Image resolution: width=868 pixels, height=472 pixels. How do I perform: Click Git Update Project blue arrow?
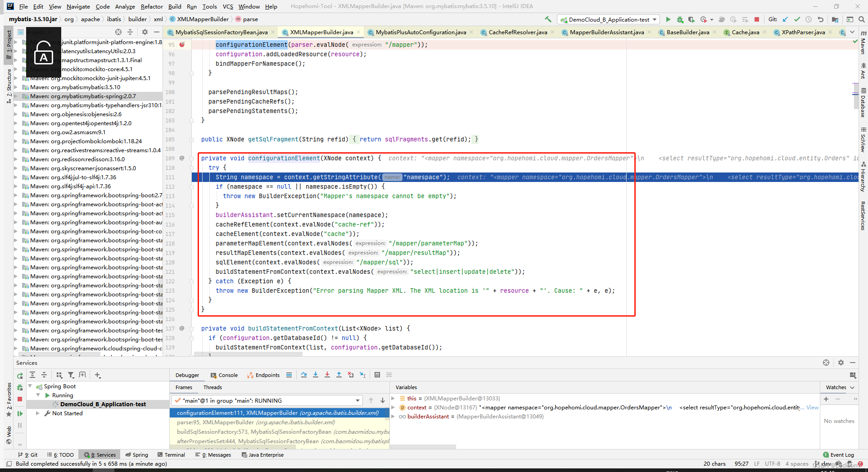785,19
